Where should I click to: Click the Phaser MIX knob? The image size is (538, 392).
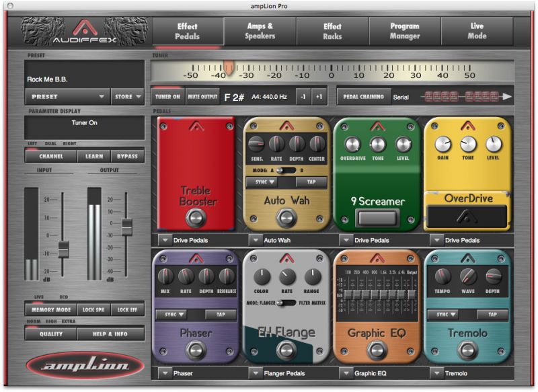pos(165,276)
